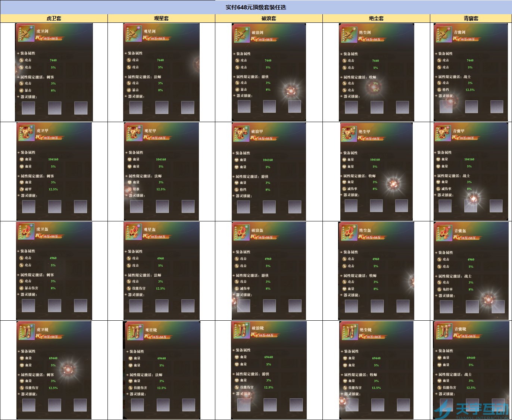Image resolution: width=512 pixels, height=420 pixels.
Task: Select the 青囊套 column header
Action: tap(471, 18)
